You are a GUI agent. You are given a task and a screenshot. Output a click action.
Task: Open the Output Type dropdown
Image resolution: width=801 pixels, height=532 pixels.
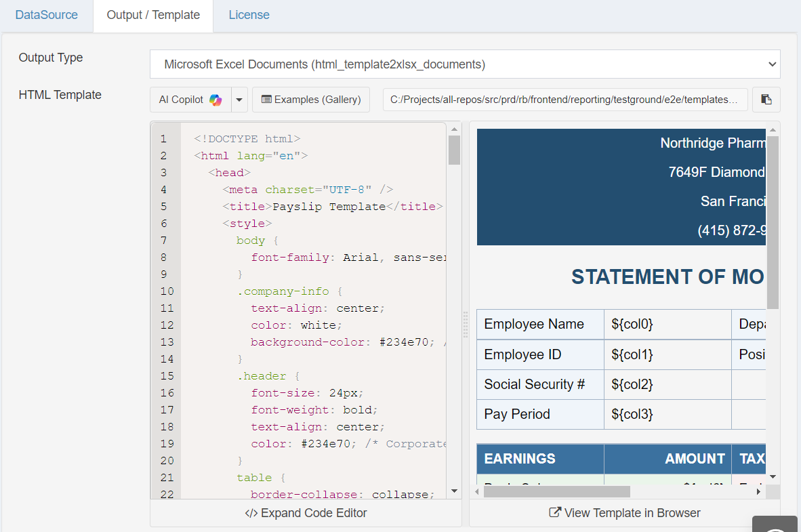[465, 64]
